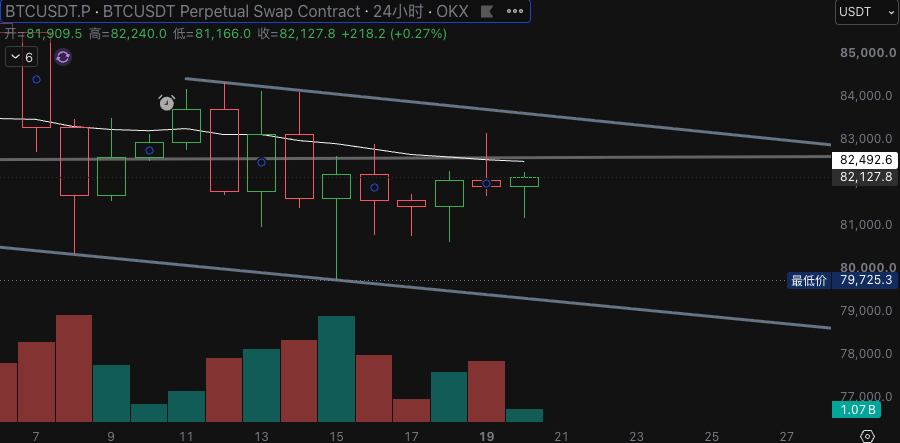The image size is (900, 443).
Task: Click the high price value 82,240.0
Action: (x=138, y=34)
